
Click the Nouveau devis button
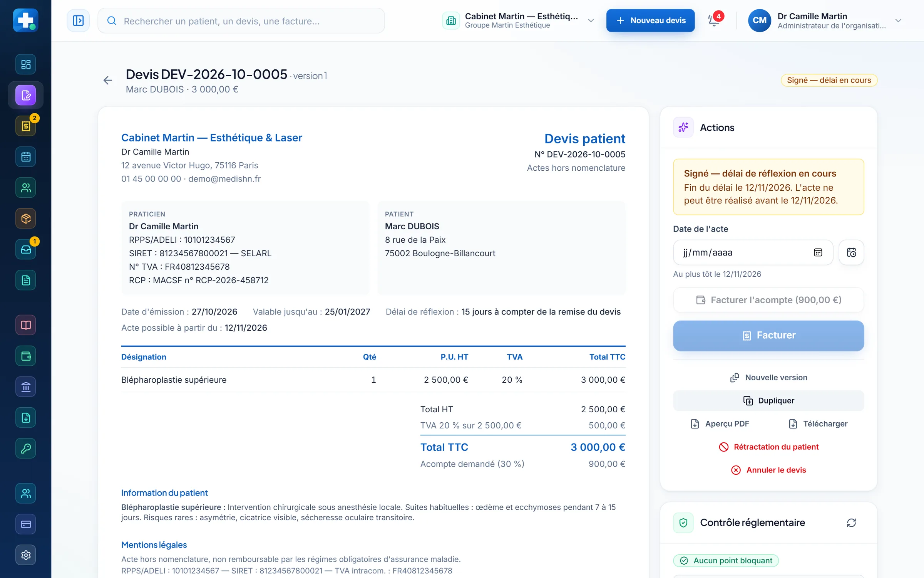pos(650,20)
